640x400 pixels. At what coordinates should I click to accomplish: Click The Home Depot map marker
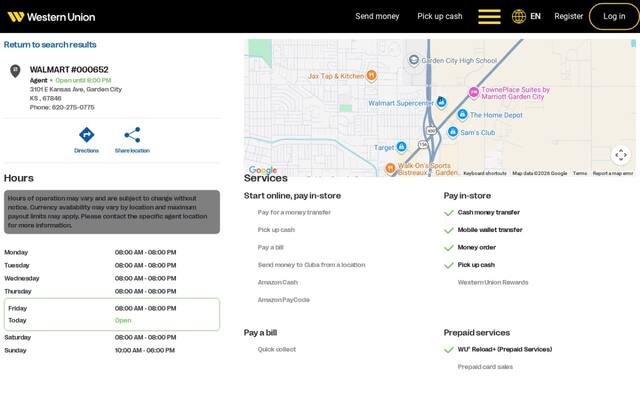coord(462,115)
